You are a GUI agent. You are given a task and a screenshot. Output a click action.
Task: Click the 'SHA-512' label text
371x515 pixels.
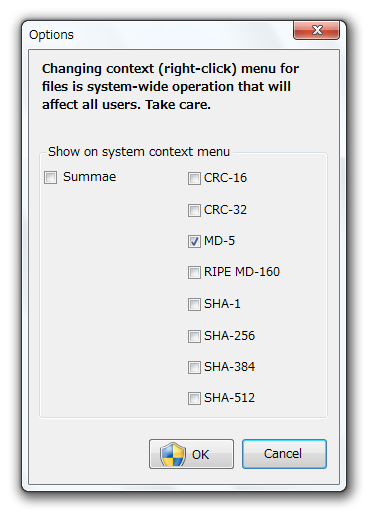[x=229, y=398]
